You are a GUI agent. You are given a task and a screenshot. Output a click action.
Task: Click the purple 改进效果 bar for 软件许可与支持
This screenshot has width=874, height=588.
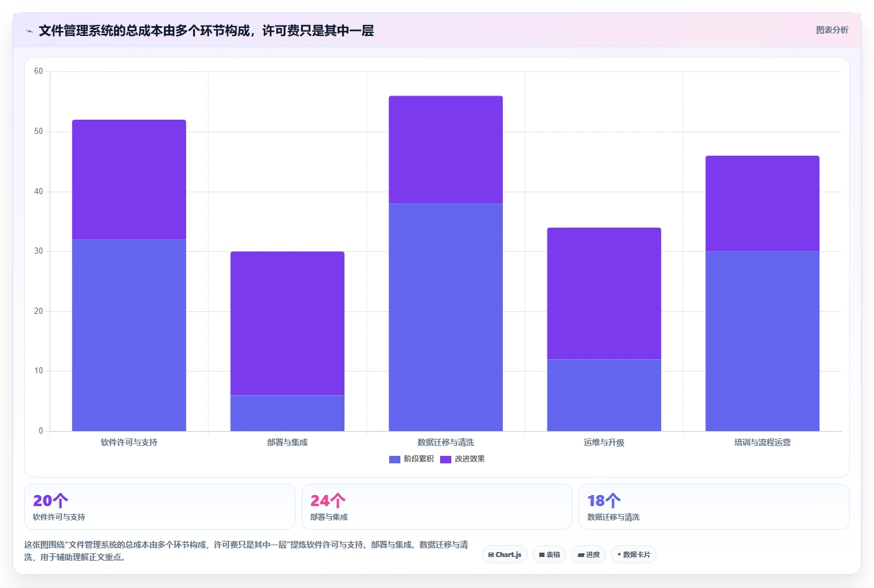click(x=129, y=180)
